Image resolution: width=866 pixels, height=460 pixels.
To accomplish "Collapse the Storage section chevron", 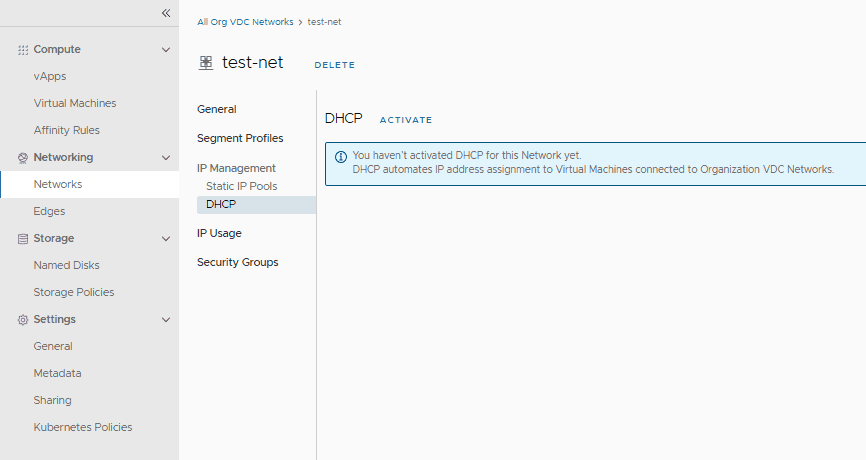I will [x=166, y=239].
